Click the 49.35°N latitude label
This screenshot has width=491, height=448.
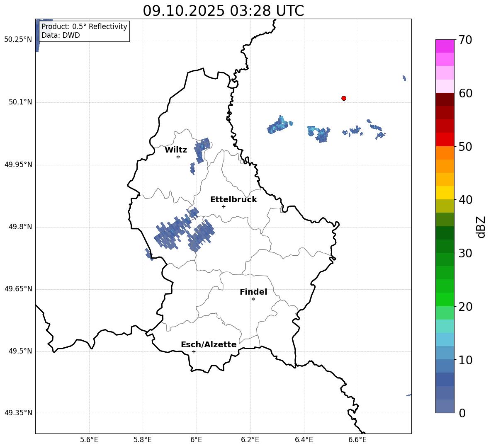click(18, 413)
